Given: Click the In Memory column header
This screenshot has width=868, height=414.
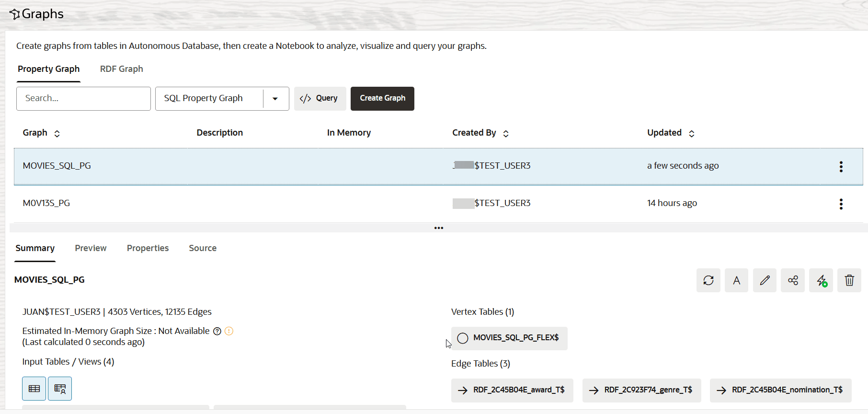Looking at the screenshot, I should [x=349, y=133].
